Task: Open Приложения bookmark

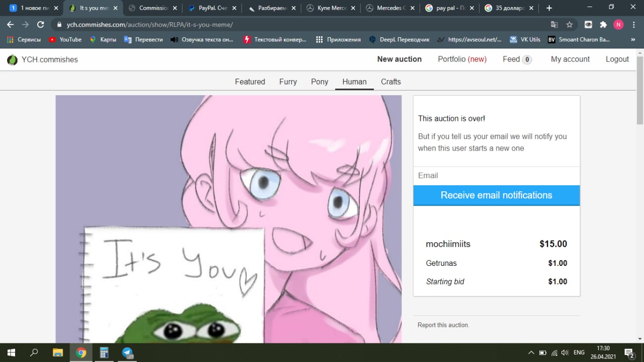Action: 338,39
